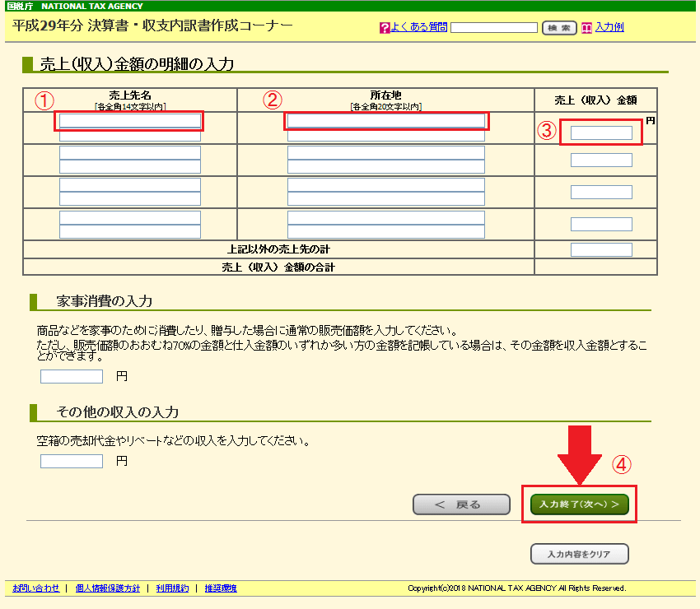
Task: Click first row lower 売上先名 field
Action: (x=130, y=135)
